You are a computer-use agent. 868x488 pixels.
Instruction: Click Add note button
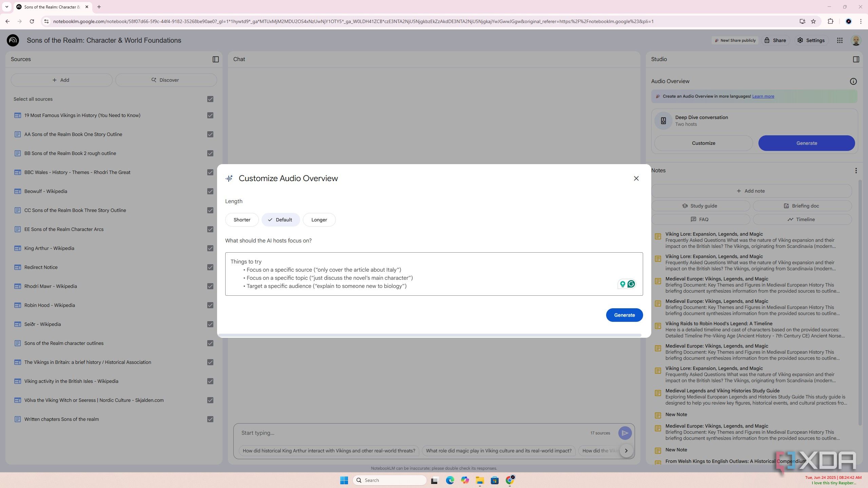point(751,191)
